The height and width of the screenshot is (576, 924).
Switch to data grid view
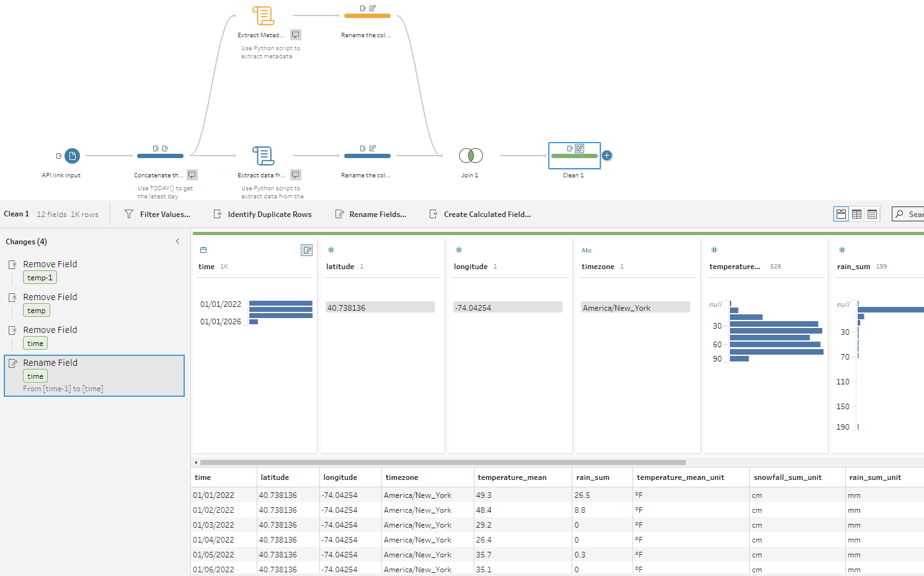point(856,214)
